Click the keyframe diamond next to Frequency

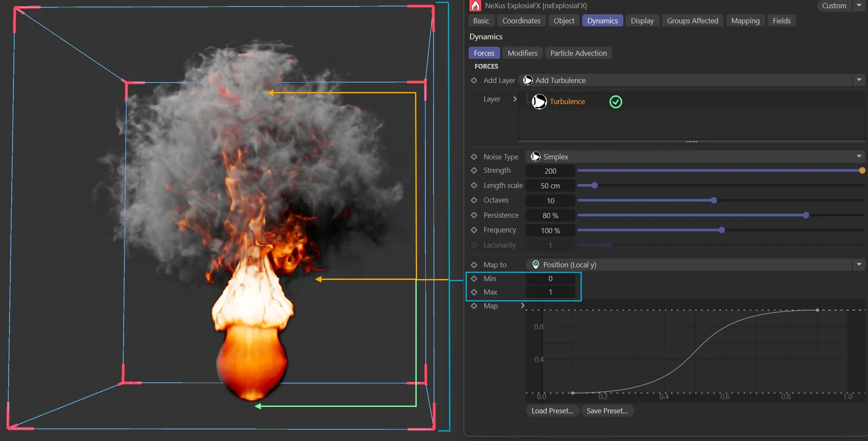pyautogui.click(x=474, y=230)
